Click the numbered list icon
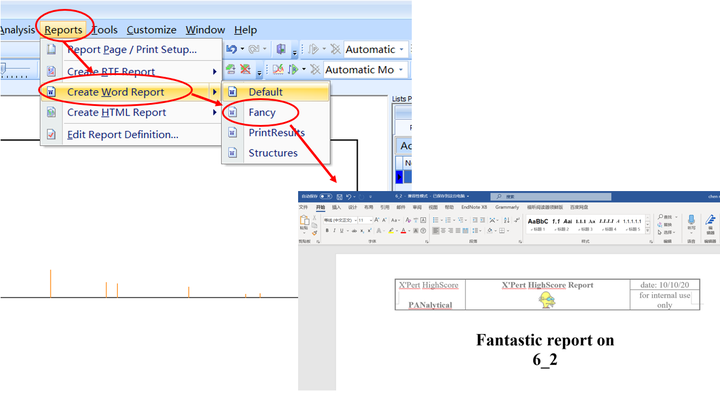The width and height of the screenshot is (720, 400). tap(448, 220)
